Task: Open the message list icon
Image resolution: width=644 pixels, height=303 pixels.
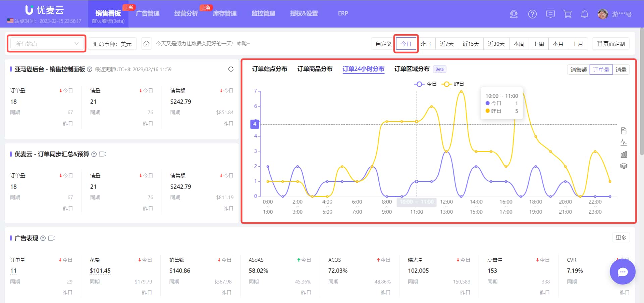Action: 550,14
